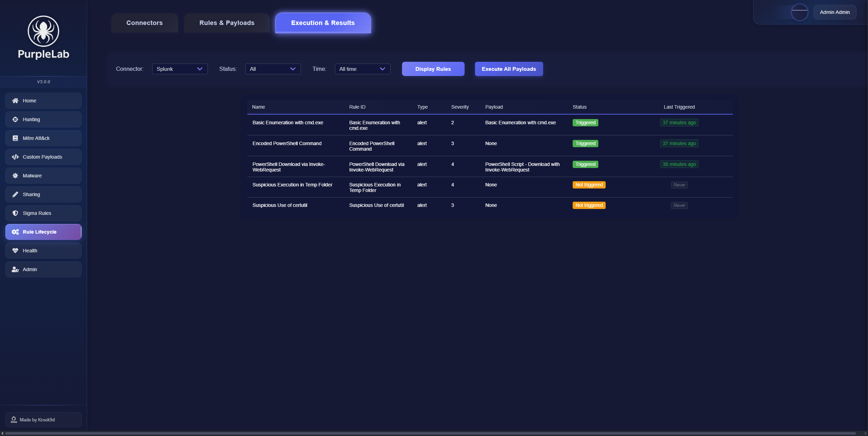Image resolution: width=868 pixels, height=436 pixels.
Task: Click the Type column header
Action: pos(423,107)
